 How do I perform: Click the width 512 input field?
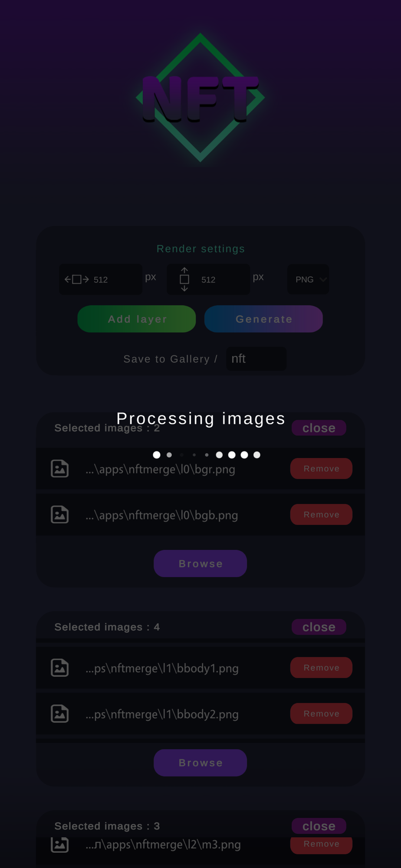[101, 279]
